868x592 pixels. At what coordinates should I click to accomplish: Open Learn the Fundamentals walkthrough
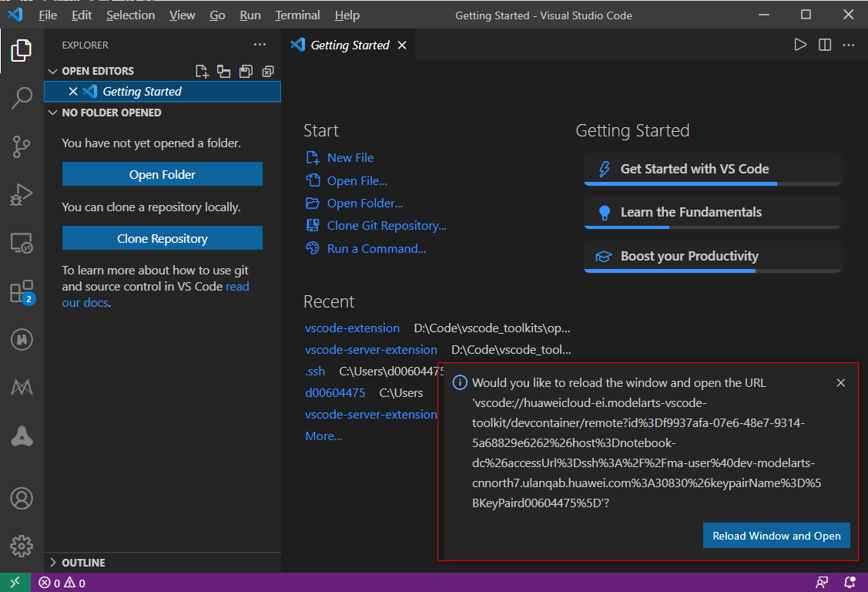tap(712, 212)
